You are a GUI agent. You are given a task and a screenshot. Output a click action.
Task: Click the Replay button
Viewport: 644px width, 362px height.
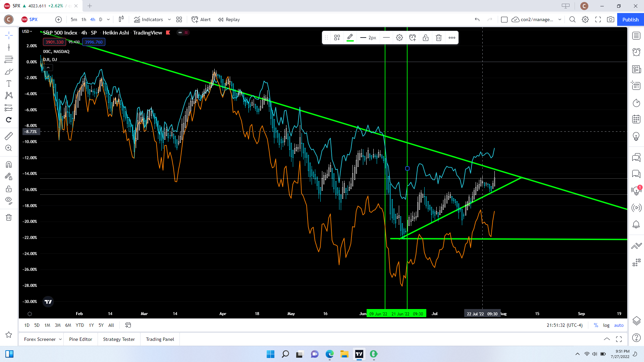(229, 19)
